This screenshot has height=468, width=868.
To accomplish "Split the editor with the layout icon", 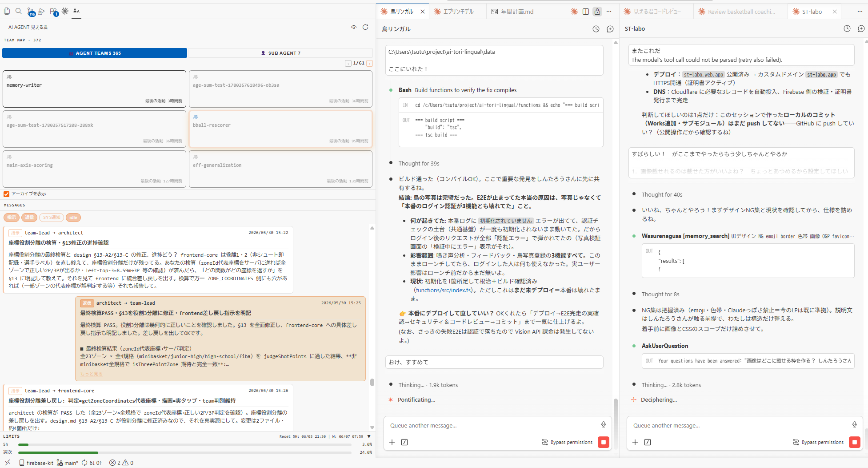I will click(586, 12).
